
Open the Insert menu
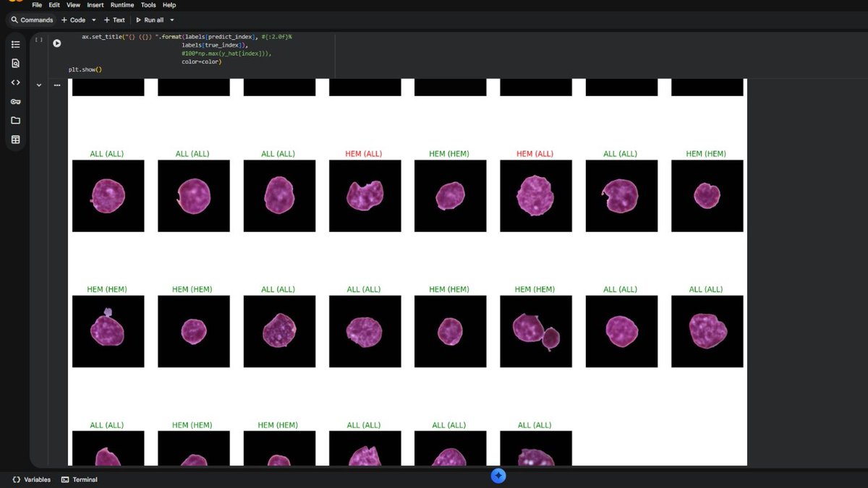(95, 5)
